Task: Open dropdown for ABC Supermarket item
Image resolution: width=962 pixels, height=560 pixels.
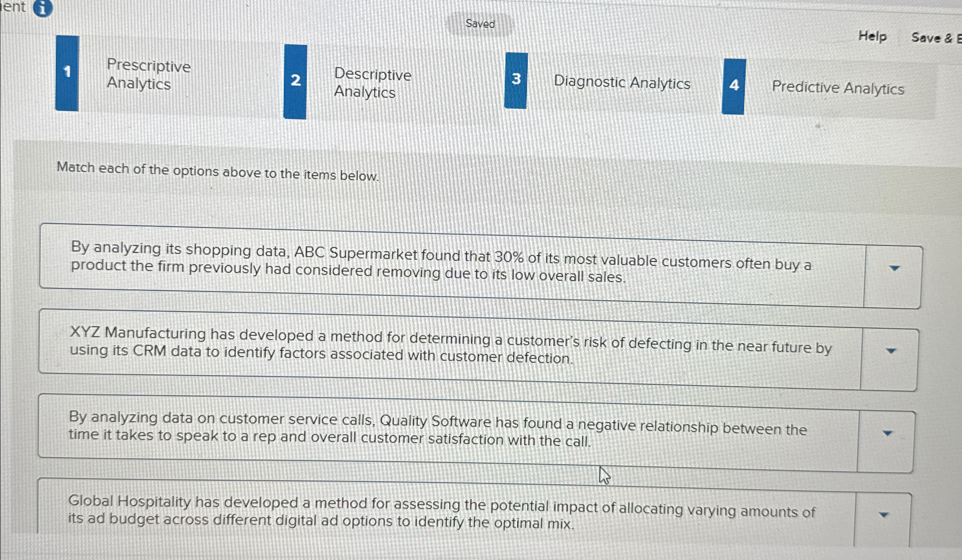Action: click(x=894, y=268)
